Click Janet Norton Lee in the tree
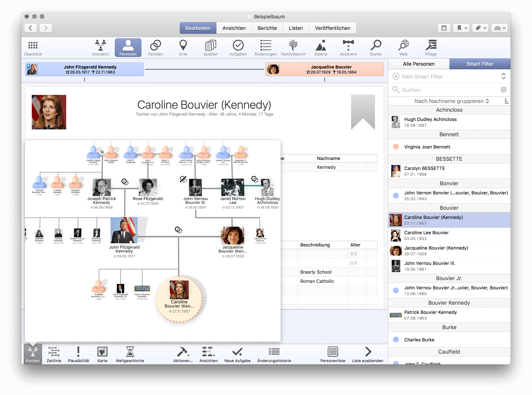The height and width of the screenshot is (395, 532). pos(233,194)
